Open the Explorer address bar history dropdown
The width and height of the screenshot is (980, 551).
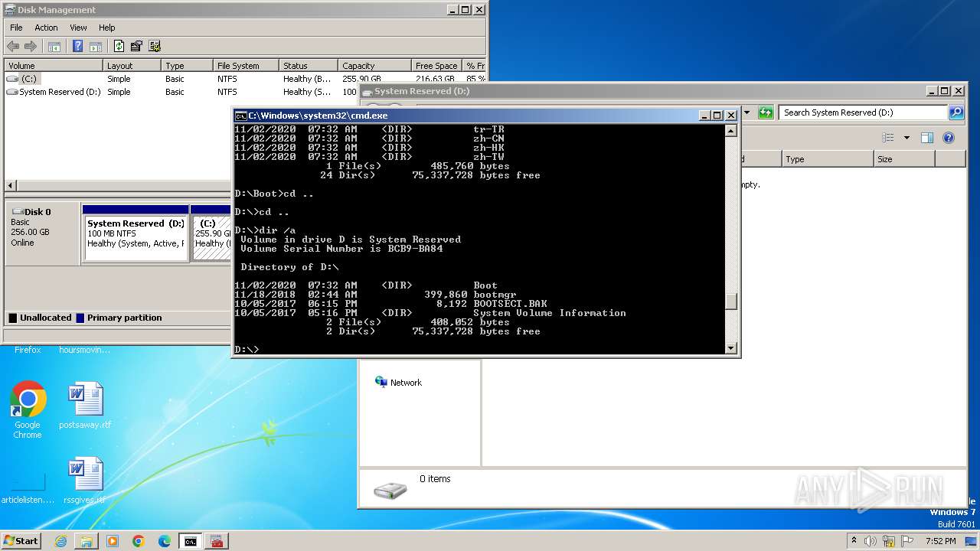click(x=746, y=112)
